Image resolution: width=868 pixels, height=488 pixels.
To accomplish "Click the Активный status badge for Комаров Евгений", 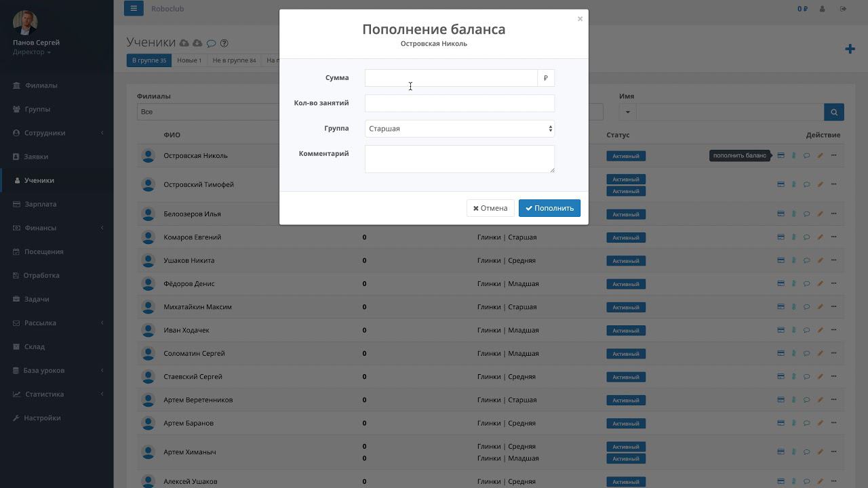I will [626, 238].
